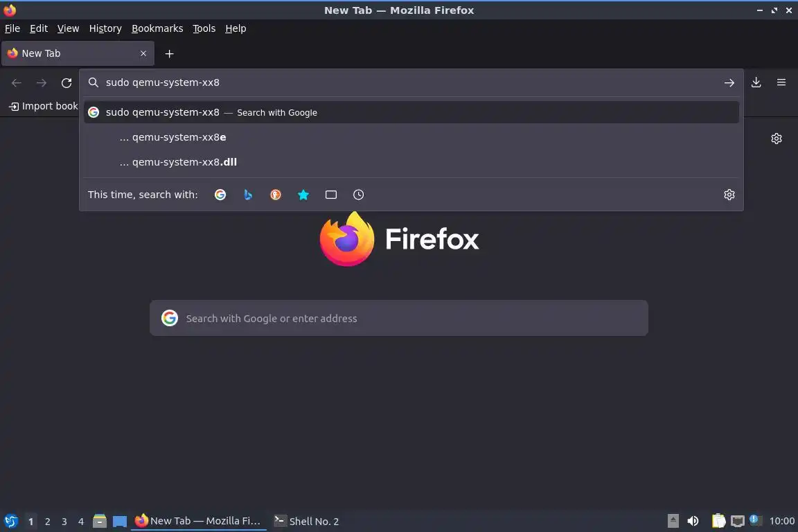This screenshot has width=798, height=532.
Task: Open the volume control tray icon
Action: click(x=693, y=521)
